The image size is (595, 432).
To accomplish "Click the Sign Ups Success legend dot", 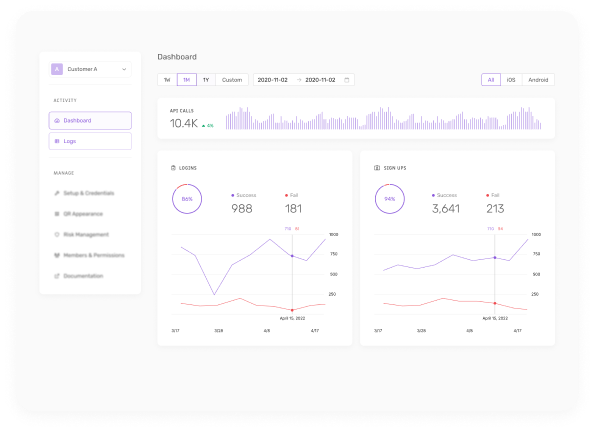I will (x=433, y=195).
